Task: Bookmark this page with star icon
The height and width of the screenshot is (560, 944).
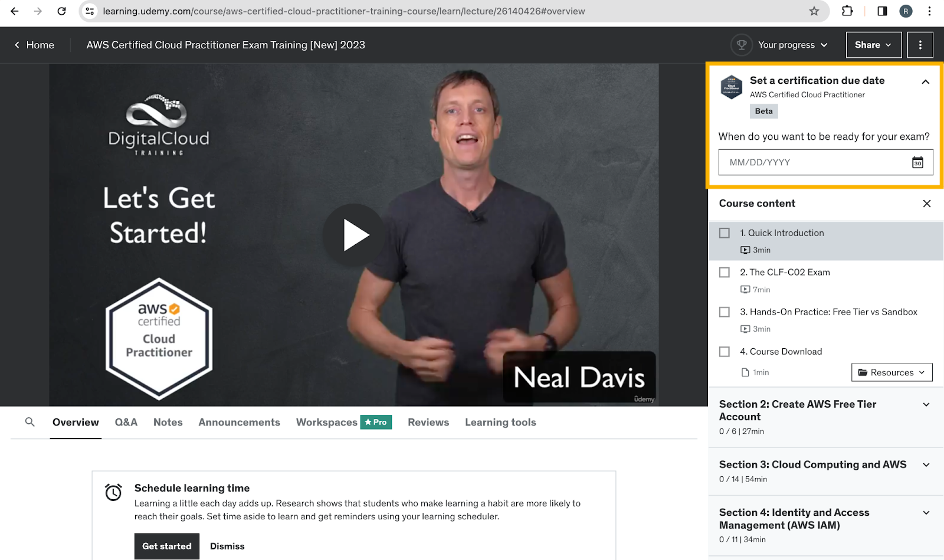Action: click(x=814, y=11)
